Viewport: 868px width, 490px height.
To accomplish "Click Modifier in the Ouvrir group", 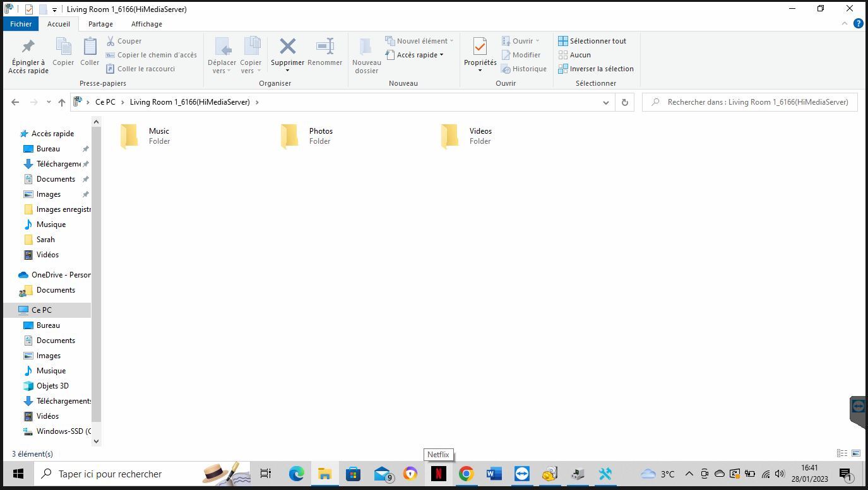I will [521, 55].
